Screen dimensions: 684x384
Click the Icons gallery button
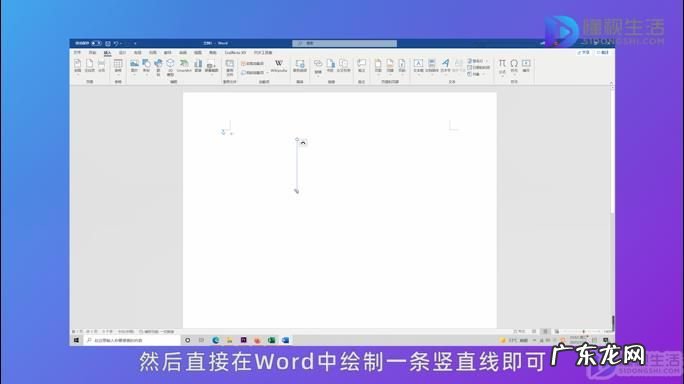158,67
